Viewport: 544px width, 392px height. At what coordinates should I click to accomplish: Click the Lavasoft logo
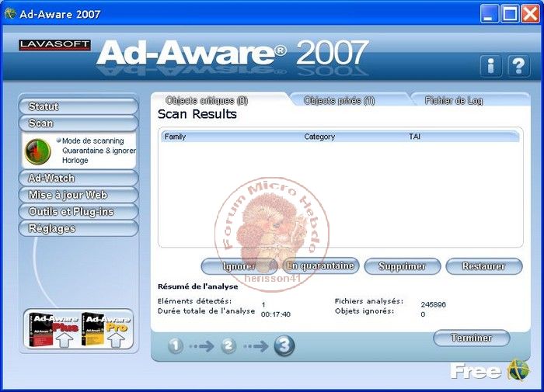[55, 45]
